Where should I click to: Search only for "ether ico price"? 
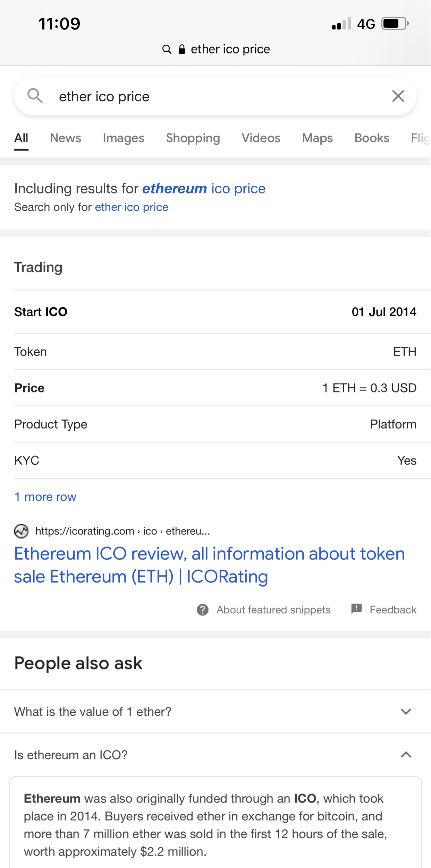coord(132,207)
